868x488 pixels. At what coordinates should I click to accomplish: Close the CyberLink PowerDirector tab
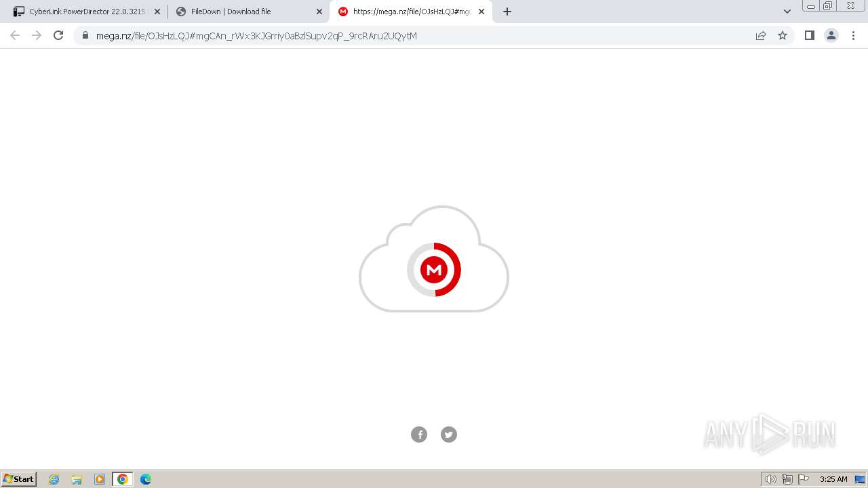(x=157, y=12)
